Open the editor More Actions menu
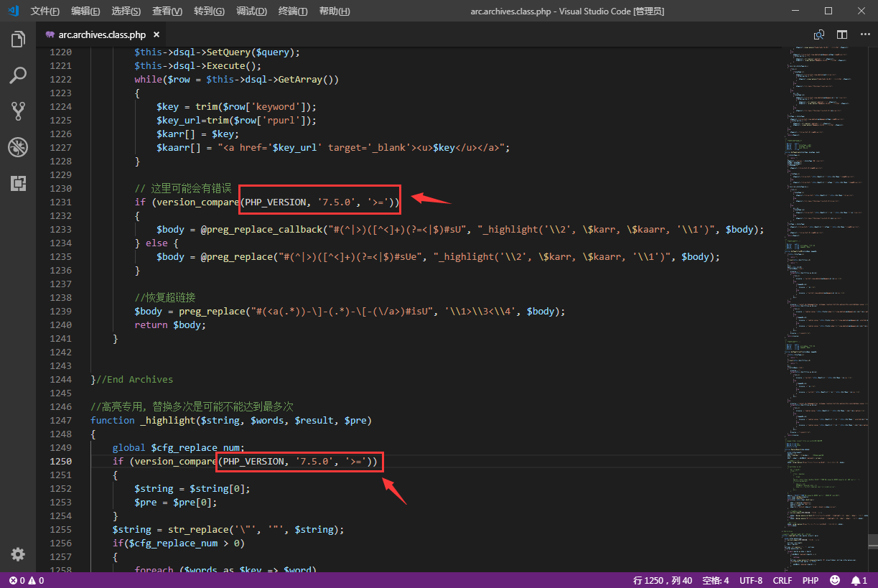The width and height of the screenshot is (878, 588). click(x=864, y=34)
